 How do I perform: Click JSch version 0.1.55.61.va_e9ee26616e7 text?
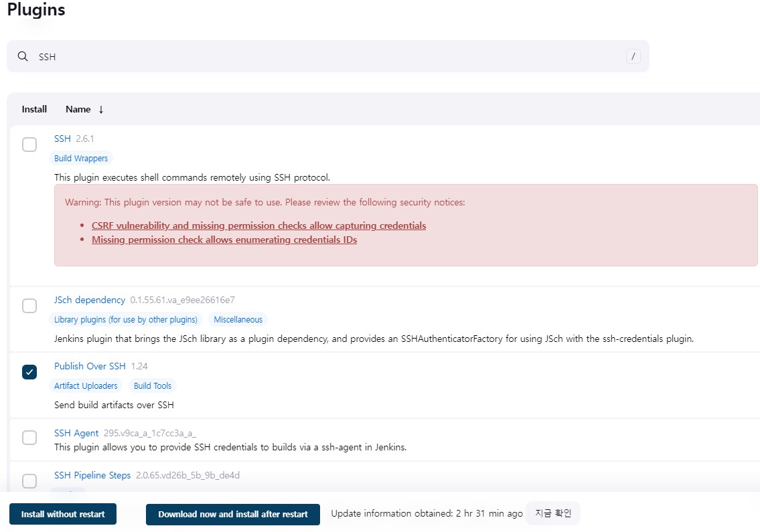182,300
